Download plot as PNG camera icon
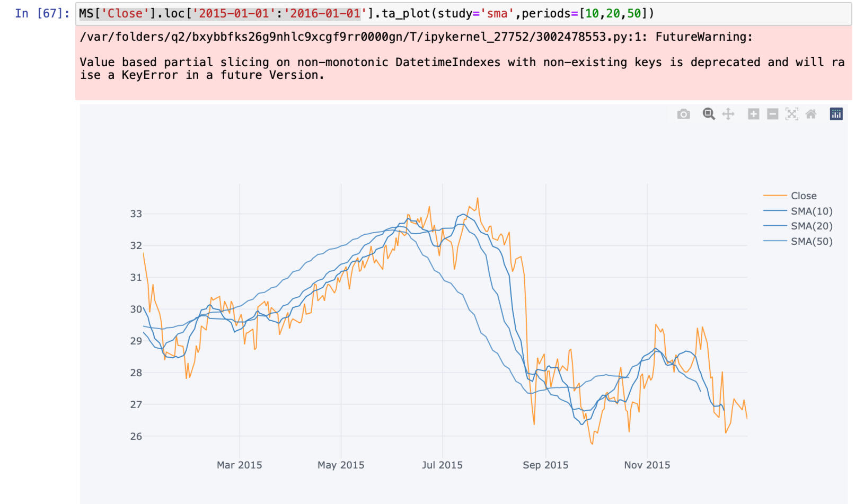855x504 pixels. 683,114
